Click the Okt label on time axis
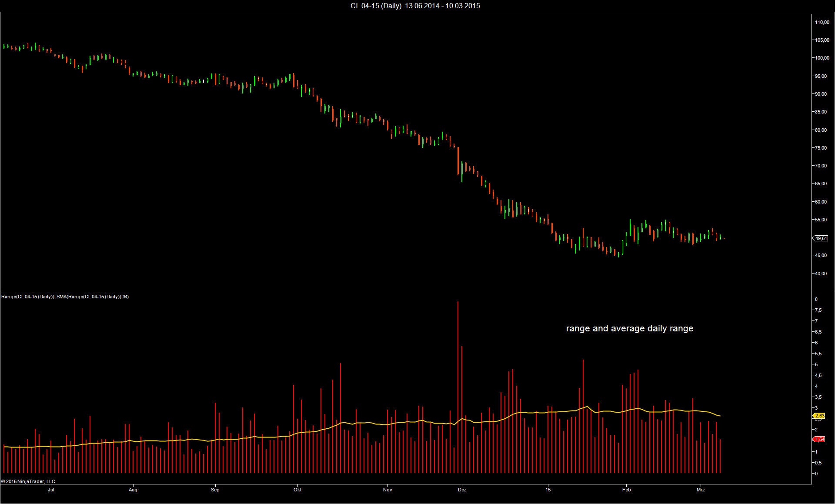 [x=297, y=490]
